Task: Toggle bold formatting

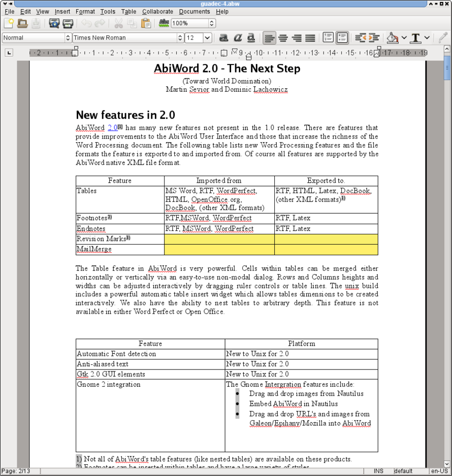Action: (223, 38)
